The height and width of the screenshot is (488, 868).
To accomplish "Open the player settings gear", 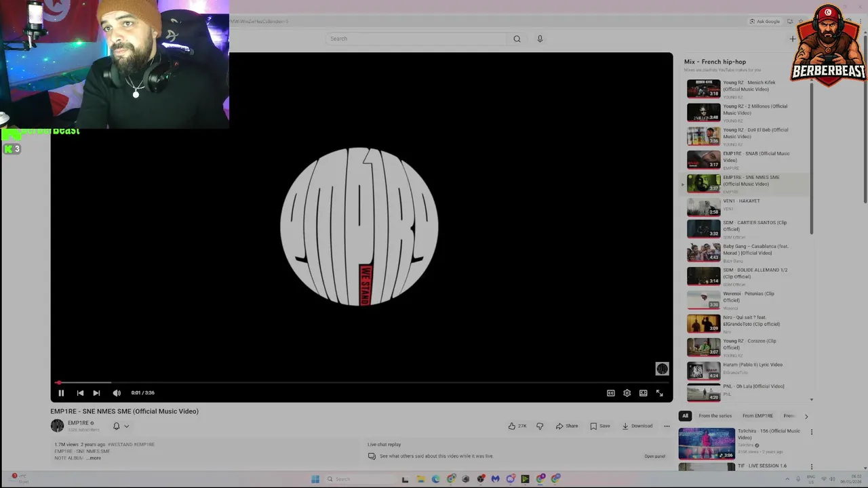I will point(627,392).
